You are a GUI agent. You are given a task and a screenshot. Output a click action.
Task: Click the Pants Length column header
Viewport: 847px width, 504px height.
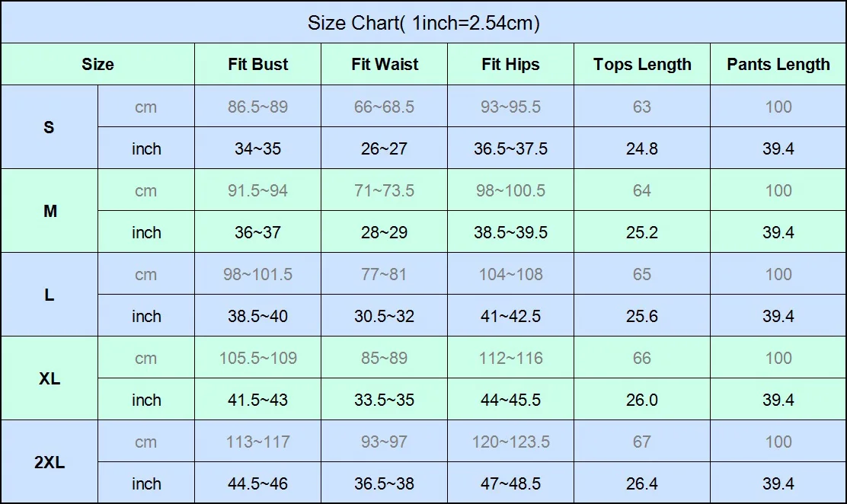tap(778, 65)
